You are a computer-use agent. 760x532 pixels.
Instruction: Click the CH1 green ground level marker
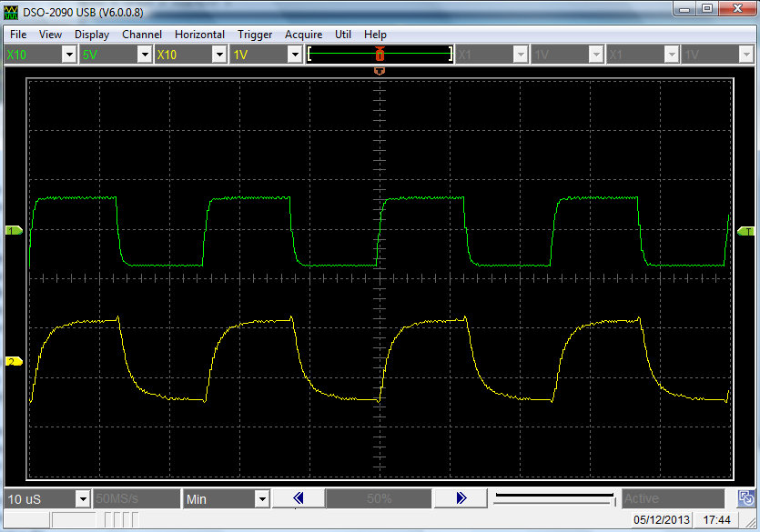point(14,232)
